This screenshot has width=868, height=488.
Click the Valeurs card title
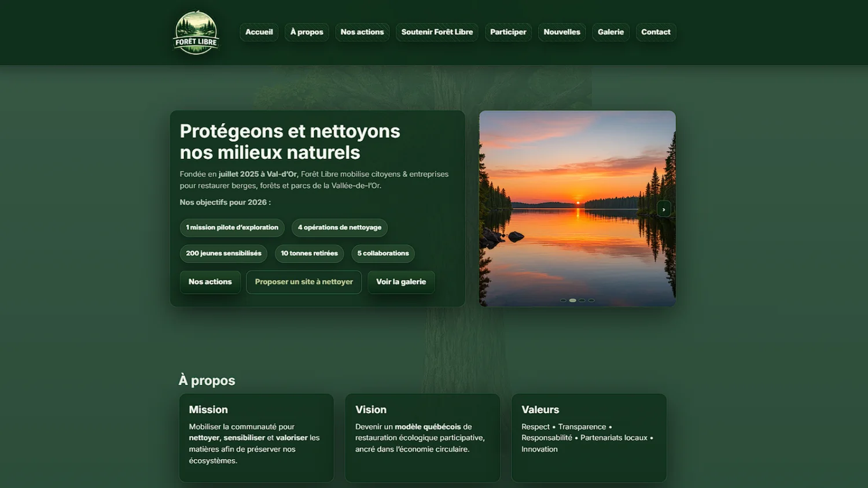tap(540, 409)
